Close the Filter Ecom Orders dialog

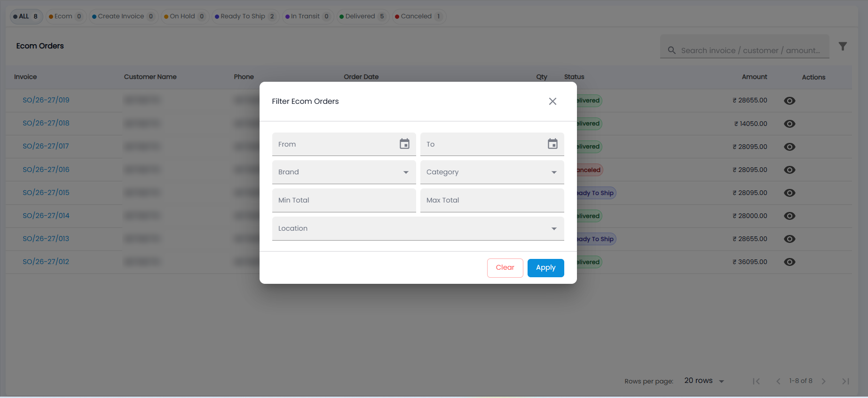(552, 101)
